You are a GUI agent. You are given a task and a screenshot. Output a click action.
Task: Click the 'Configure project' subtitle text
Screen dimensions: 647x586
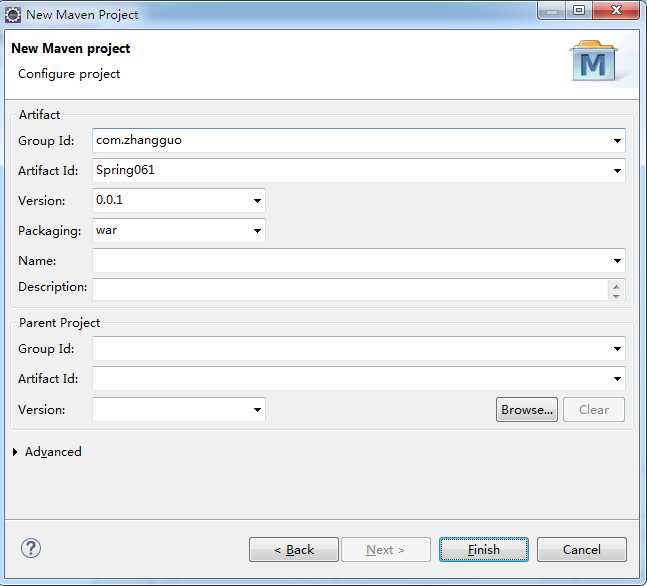(x=69, y=74)
